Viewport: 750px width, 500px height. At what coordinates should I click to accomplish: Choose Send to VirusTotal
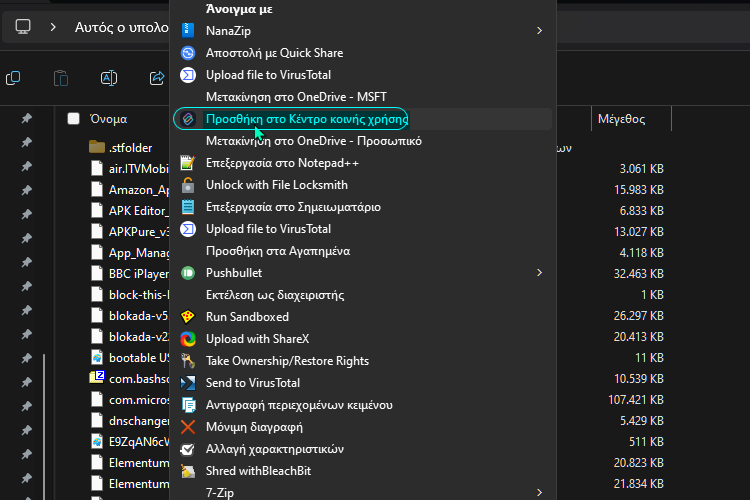pos(253,383)
